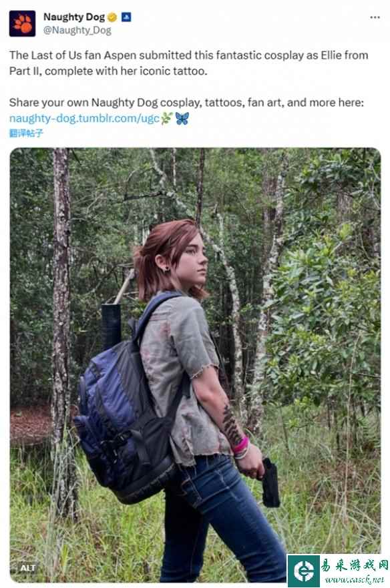The image size is (390, 588).
Task: Open Naughty Dog profile avatar
Action: tap(22, 23)
